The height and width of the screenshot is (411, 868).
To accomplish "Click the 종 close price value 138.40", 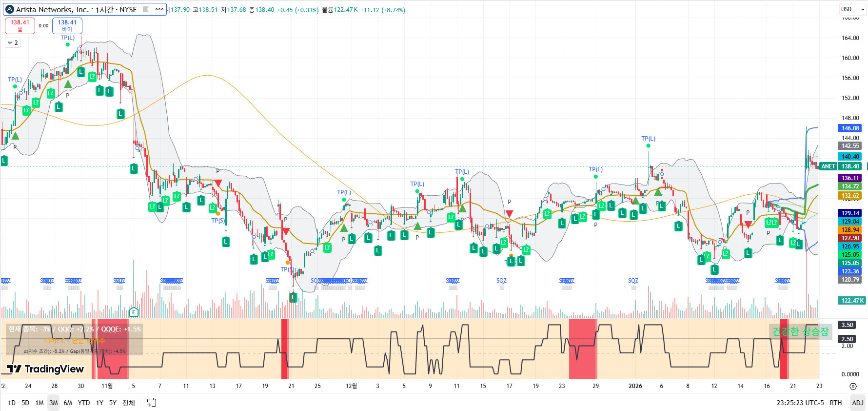I will [x=265, y=10].
